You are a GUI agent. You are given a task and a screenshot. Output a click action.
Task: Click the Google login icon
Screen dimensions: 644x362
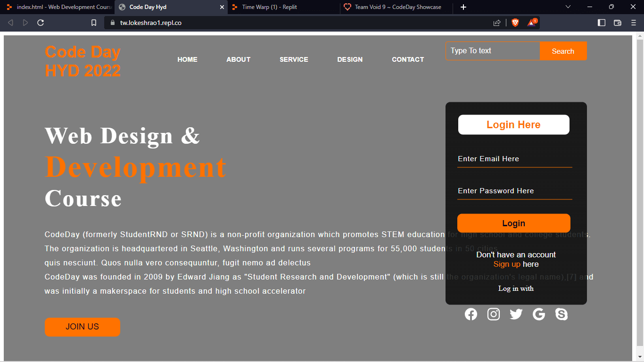[x=538, y=314]
